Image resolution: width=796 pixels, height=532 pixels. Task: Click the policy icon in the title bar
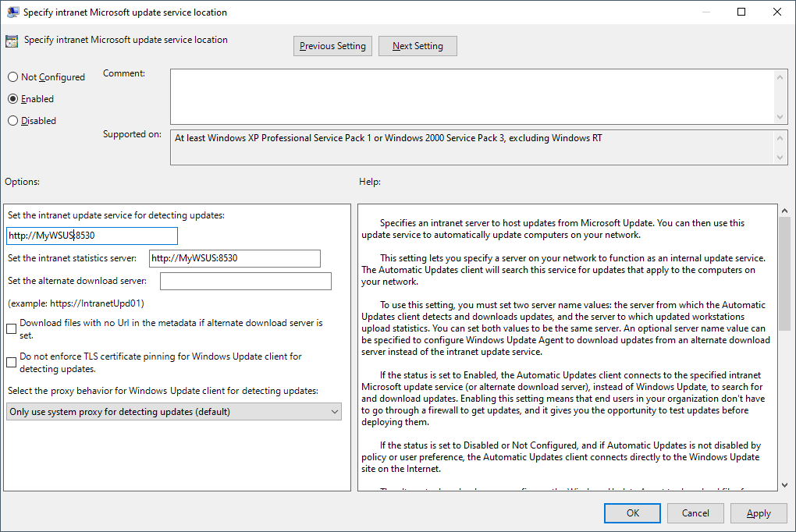(x=12, y=12)
